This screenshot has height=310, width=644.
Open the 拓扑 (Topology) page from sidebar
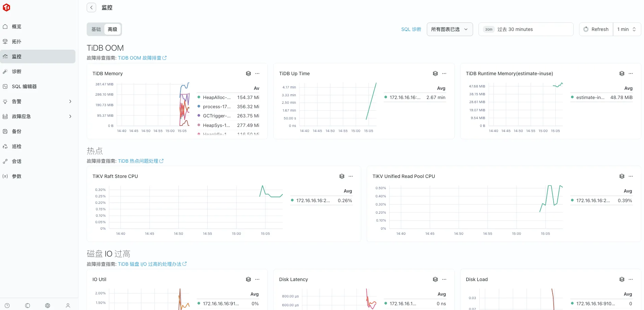point(16,42)
